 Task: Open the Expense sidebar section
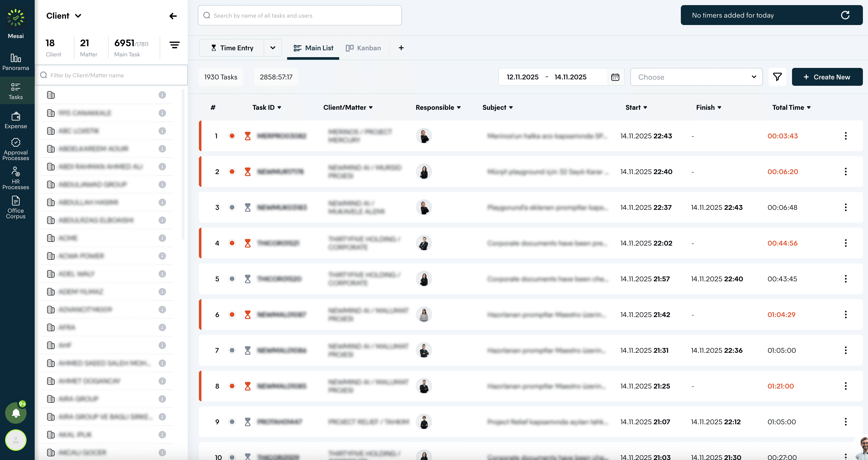pos(16,120)
